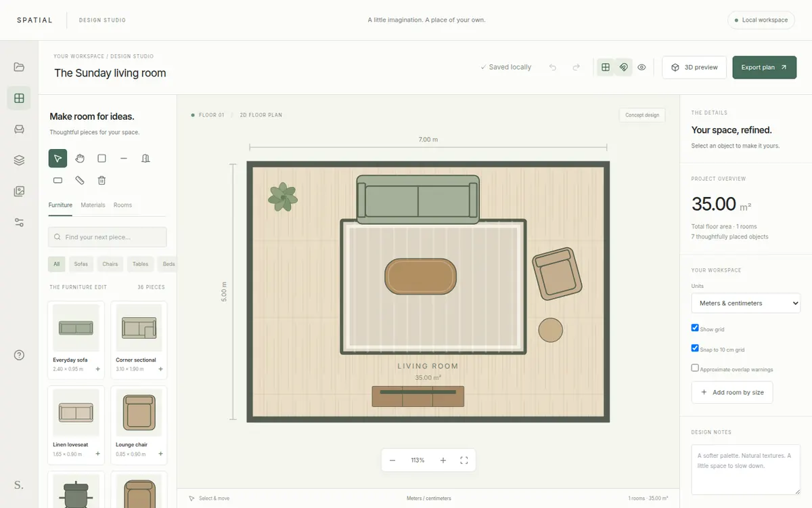The image size is (812, 508).
Task: Select the Everyday sofa thumbnail
Action: [x=76, y=328]
